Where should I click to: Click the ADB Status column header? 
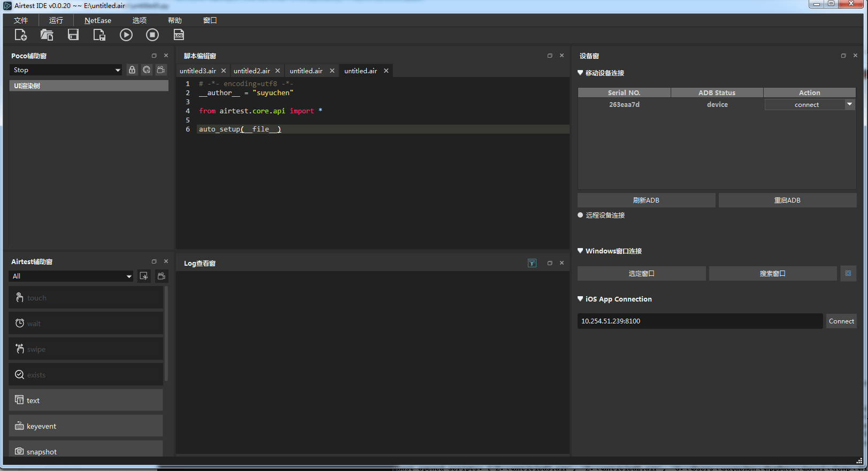[717, 92]
